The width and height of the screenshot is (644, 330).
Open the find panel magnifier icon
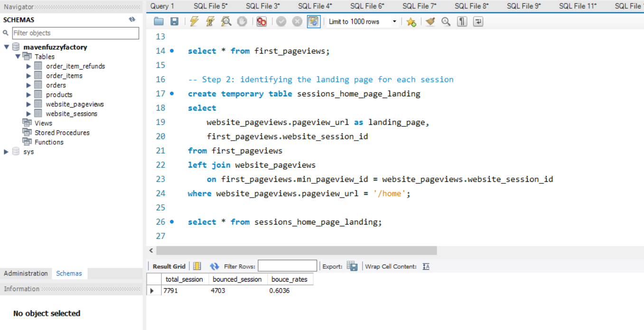tap(446, 21)
